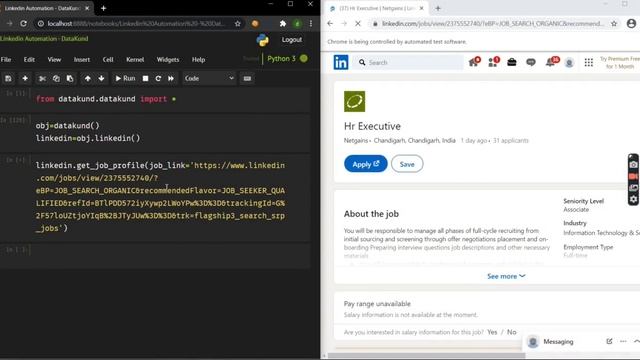Answer Yes to salary information interest
Viewport: 640px width, 360px height.
[x=492, y=332]
